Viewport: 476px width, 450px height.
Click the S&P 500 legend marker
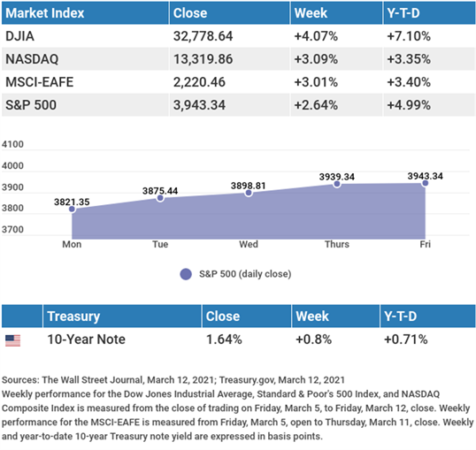pyautogui.click(x=186, y=274)
